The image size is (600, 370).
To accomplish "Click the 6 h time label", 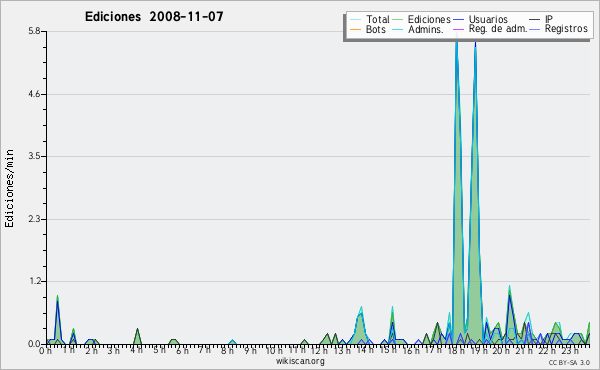I will 182,351.
